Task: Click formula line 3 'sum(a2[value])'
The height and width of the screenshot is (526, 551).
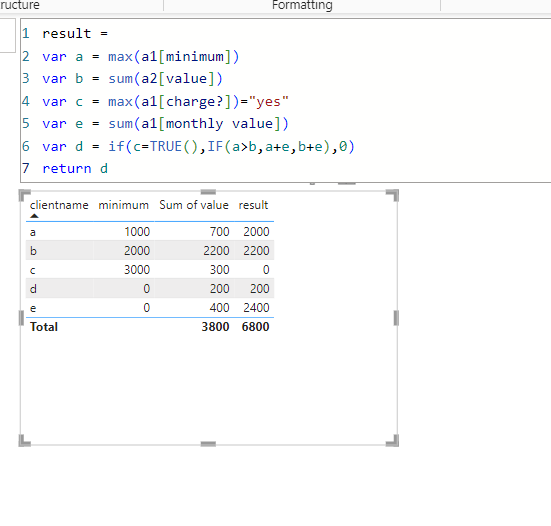Action: point(165,79)
